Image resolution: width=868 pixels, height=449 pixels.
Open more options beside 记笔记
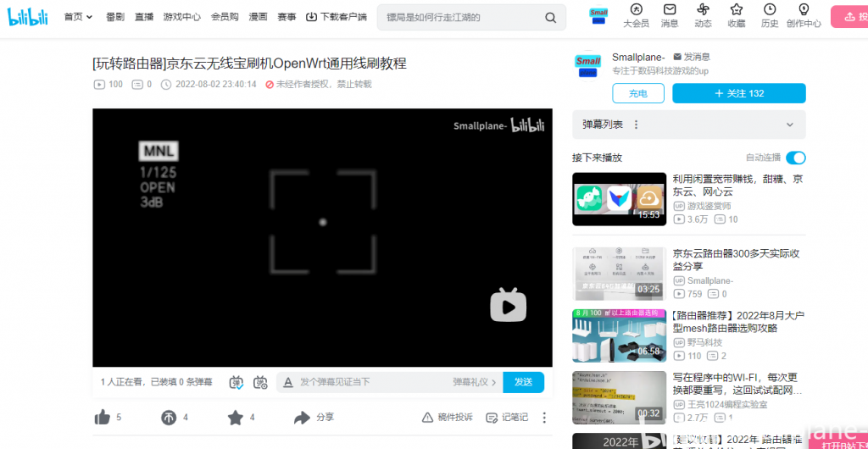pyautogui.click(x=544, y=417)
